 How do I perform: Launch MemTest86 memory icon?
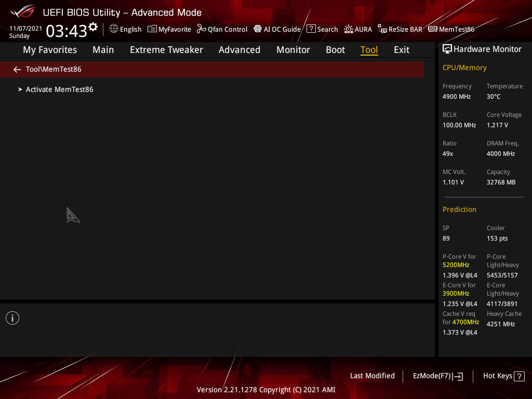pos(433,29)
